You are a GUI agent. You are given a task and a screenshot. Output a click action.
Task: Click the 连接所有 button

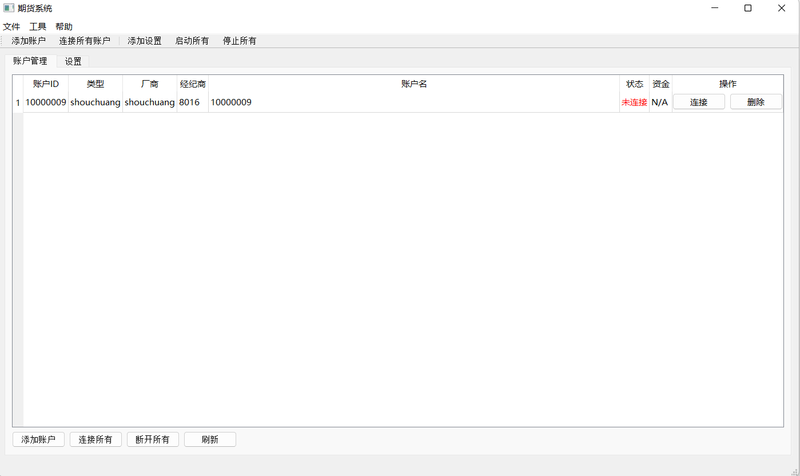95,439
